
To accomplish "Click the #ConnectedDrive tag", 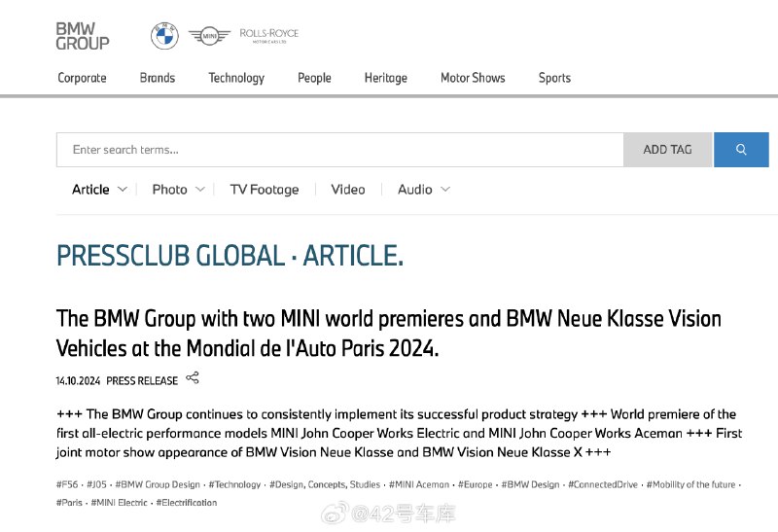I will (602, 484).
